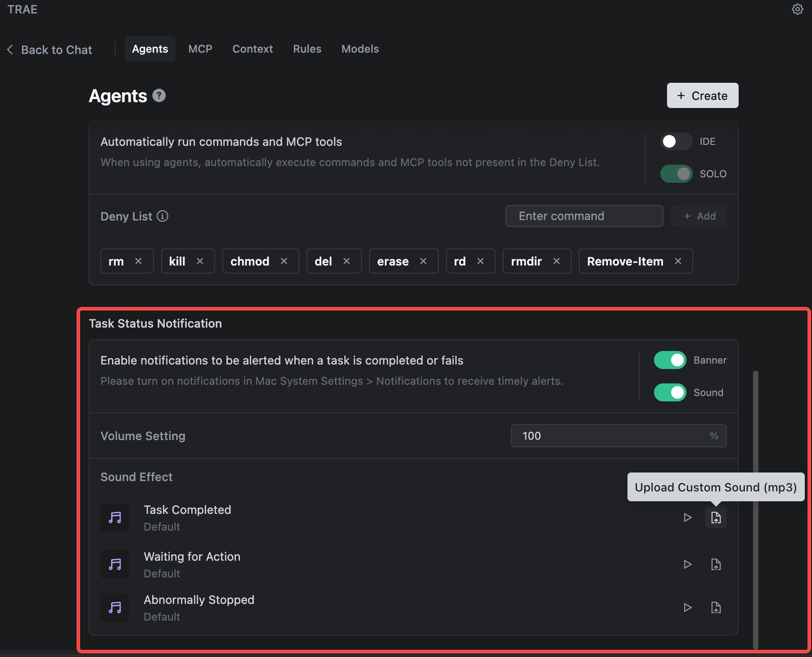Switch to the MCP tab
Image resolution: width=812 pixels, height=657 pixels.
coord(200,49)
